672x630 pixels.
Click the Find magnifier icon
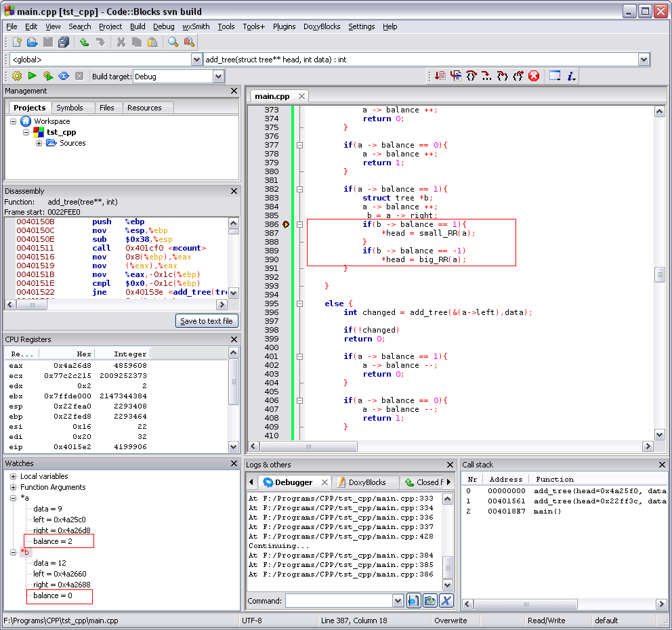tap(173, 42)
